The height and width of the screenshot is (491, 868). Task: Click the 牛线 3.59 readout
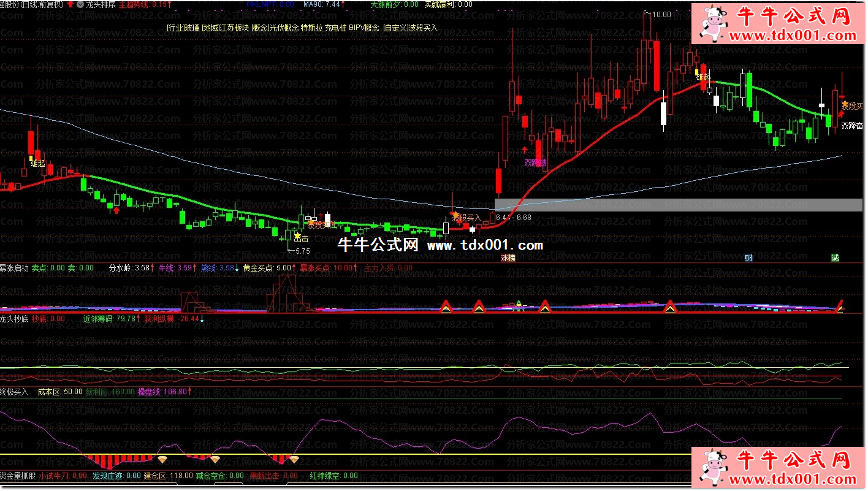pyautogui.click(x=178, y=268)
